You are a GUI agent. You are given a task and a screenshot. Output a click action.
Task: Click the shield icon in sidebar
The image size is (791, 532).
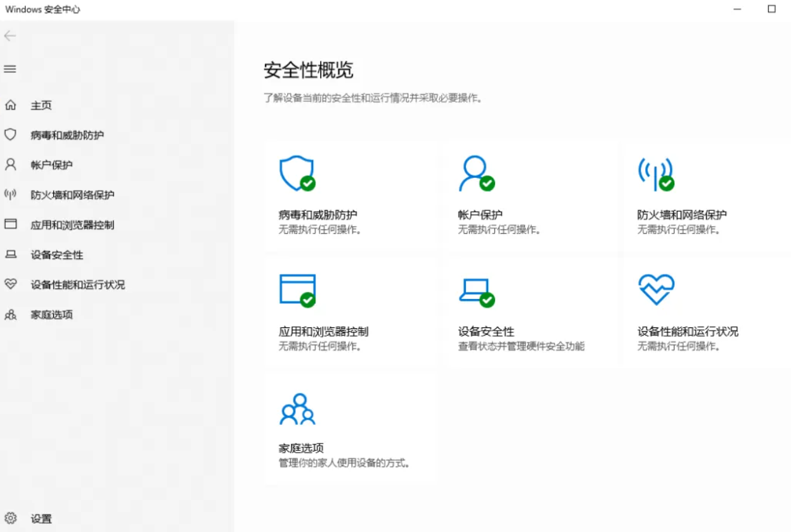coord(10,135)
